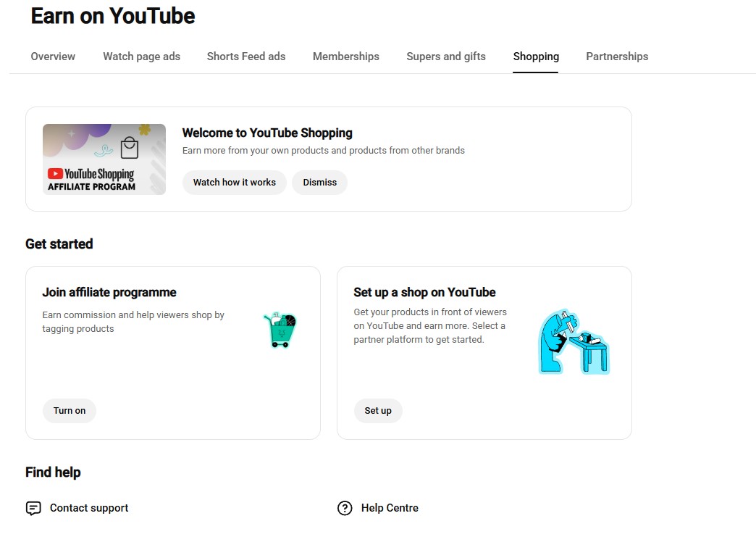Switch to Watch page ads tab
The image size is (756, 550).
tap(141, 57)
